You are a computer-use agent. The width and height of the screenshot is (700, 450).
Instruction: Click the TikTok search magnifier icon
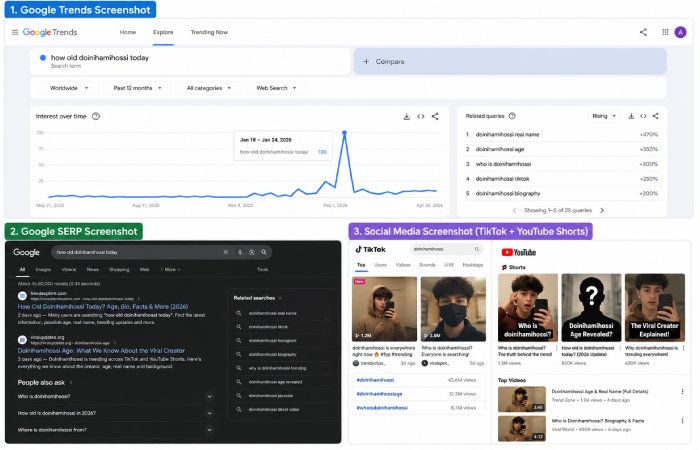[x=477, y=250]
